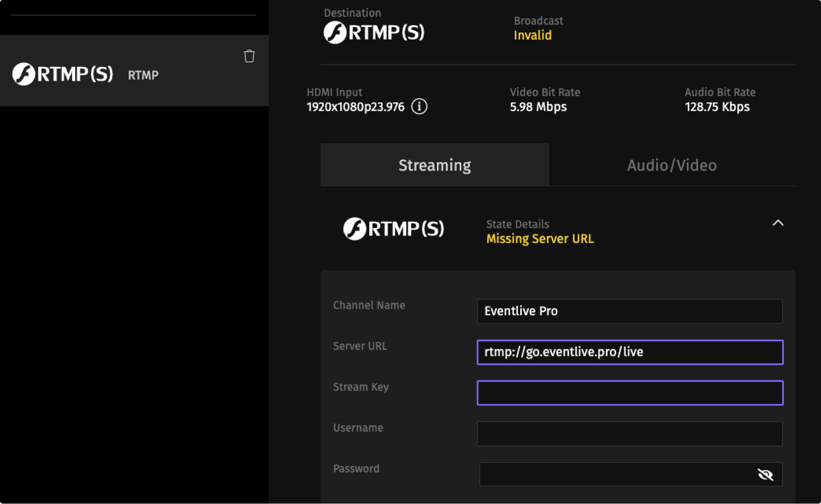Image resolution: width=821 pixels, height=504 pixels.
Task: Click the Audio Bit Rate 128.75 Kbps value
Action: [717, 107]
